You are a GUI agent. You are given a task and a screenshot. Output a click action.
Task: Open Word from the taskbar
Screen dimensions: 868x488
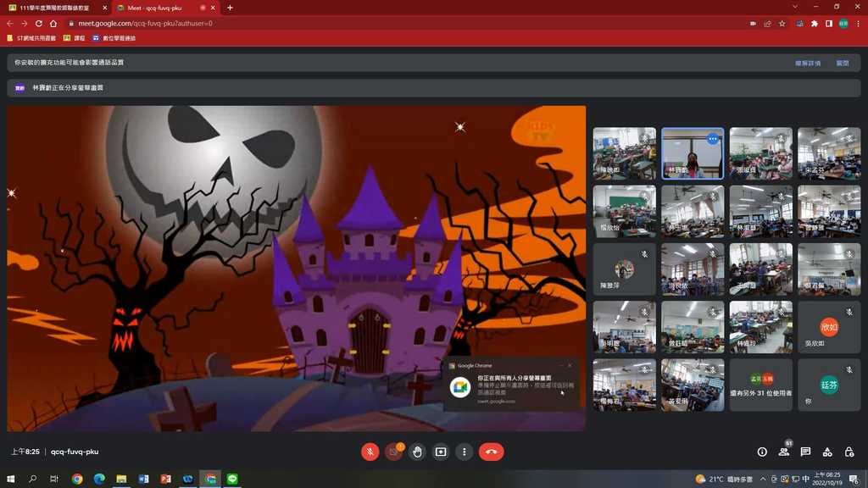(143, 480)
